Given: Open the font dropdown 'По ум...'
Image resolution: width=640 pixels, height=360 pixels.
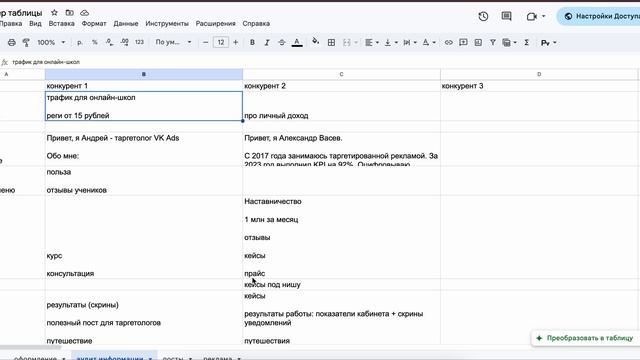Looking at the screenshot, I should 173,42.
